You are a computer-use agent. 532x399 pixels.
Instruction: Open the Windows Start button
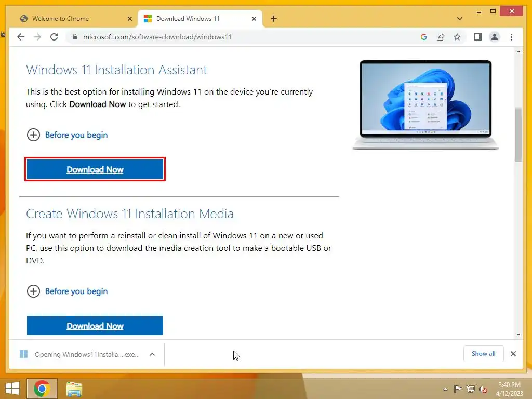click(12, 389)
